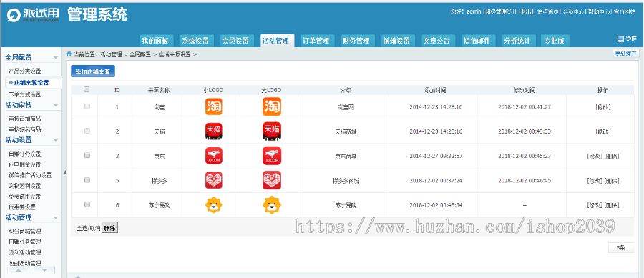Open 审核追加商品 in the sidebar
The height and width of the screenshot is (278, 644).
pyautogui.click(x=25, y=119)
